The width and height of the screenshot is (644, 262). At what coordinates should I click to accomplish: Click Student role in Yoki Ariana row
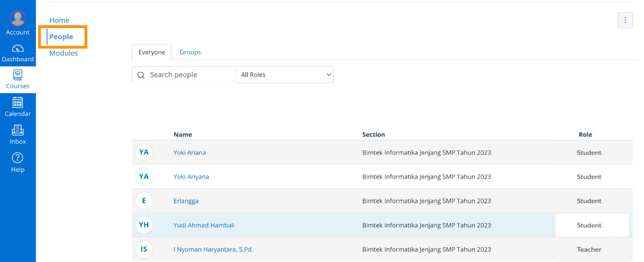click(x=589, y=153)
